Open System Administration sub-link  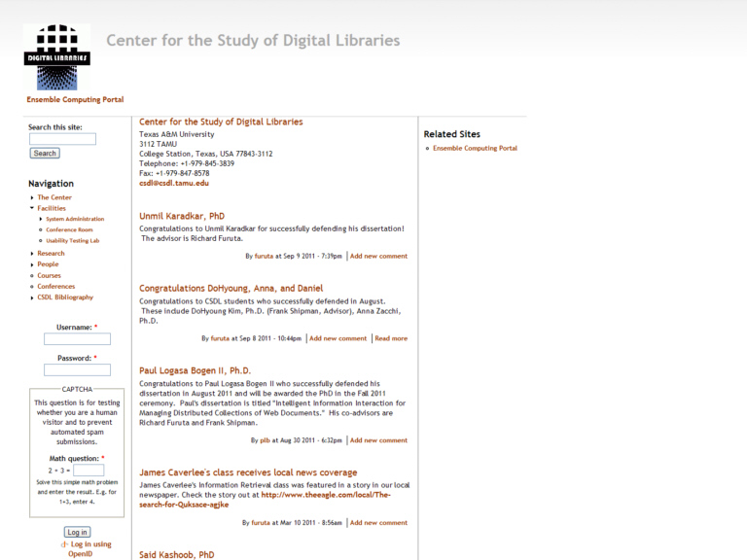click(x=75, y=219)
